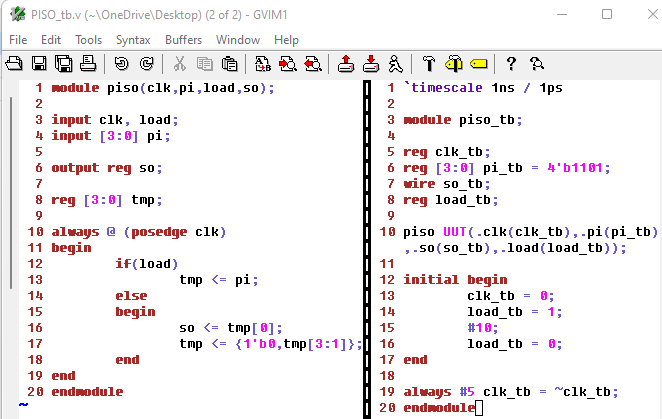Run Make with the hammer icon

click(x=429, y=64)
